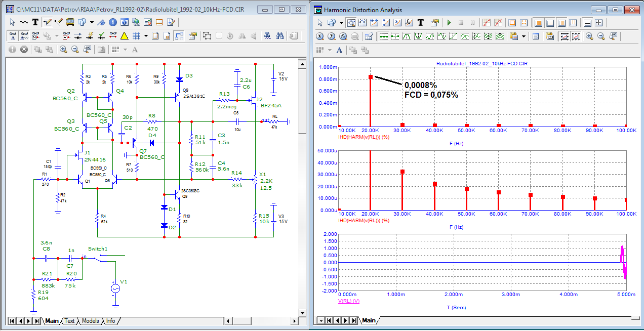Toggle grid display in schematic toolbar
Image resolution: width=644 pixels, height=331 pixels.
click(136, 36)
